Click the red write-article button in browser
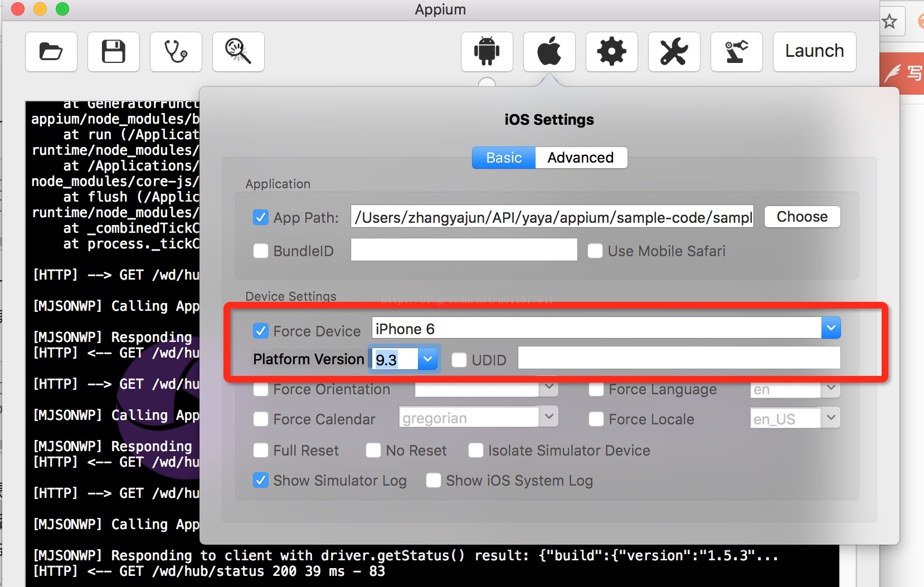Image resolution: width=924 pixels, height=587 pixels. pos(903,74)
